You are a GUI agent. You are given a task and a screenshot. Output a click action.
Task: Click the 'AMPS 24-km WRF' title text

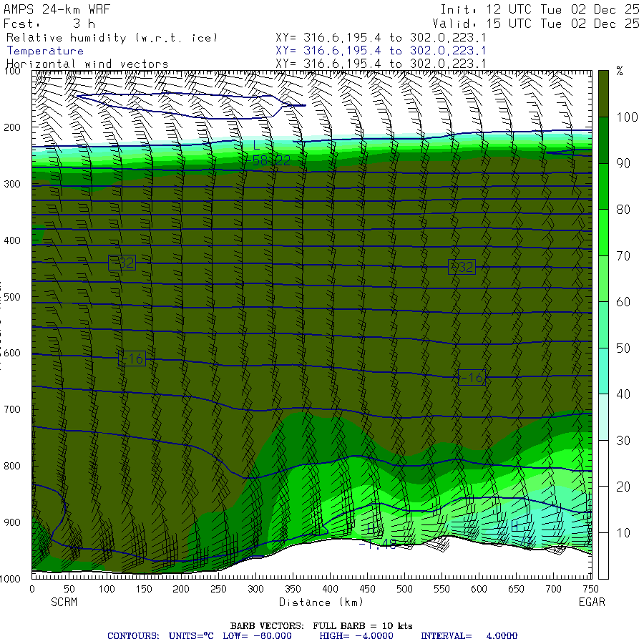point(57,9)
